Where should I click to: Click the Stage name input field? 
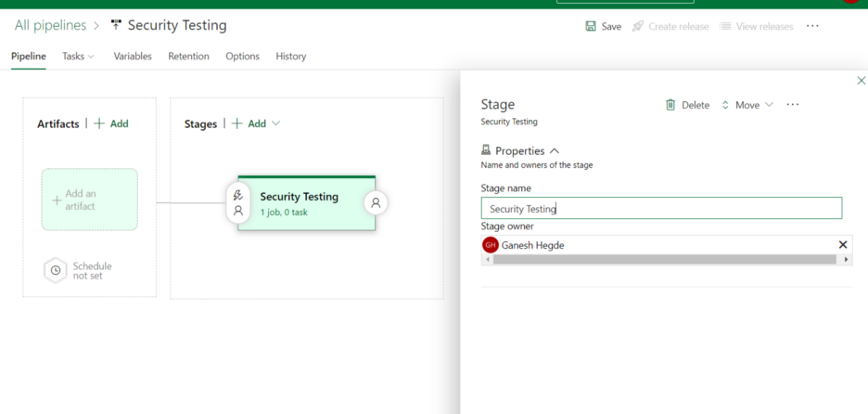point(661,209)
